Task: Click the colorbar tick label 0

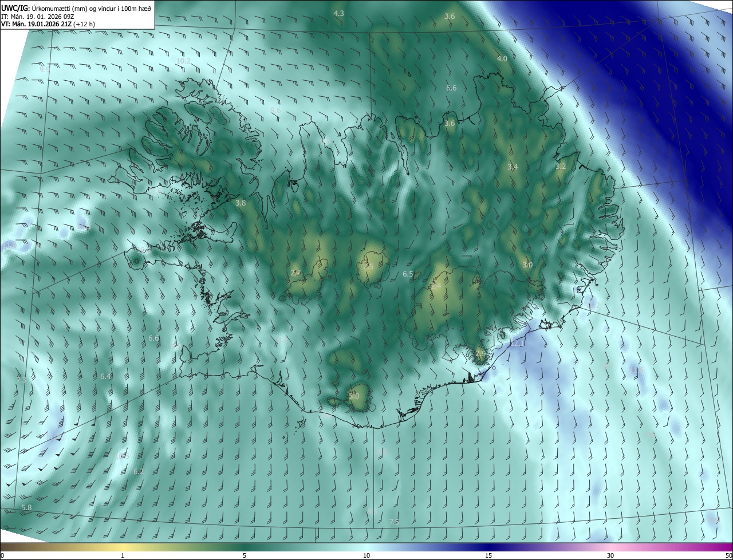Action: 2,555
